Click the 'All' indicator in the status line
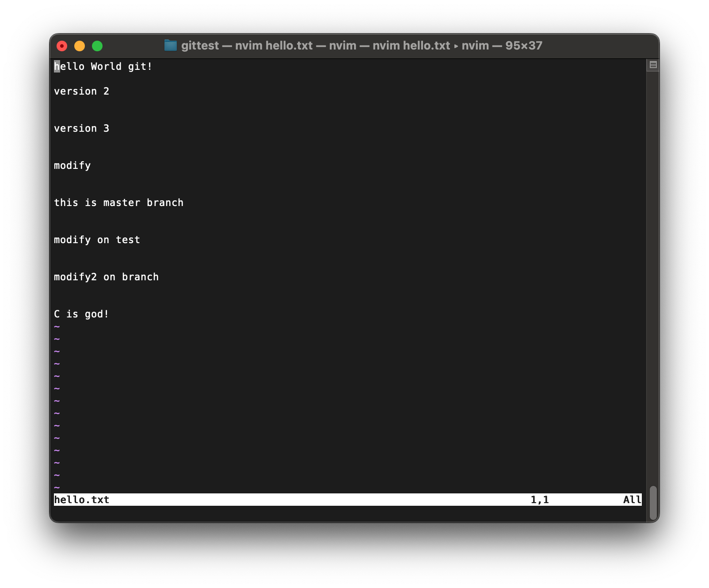The height and width of the screenshot is (588, 709). click(632, 500)
